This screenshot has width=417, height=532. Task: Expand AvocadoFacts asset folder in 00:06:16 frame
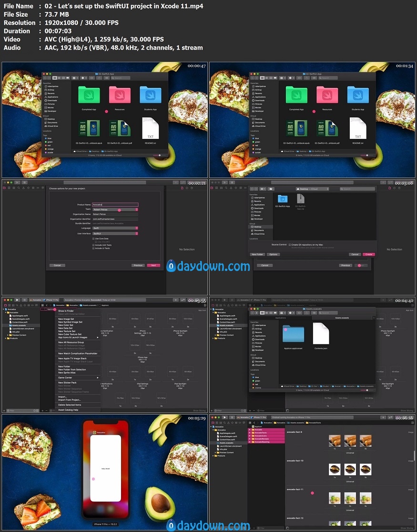[x=250, y=433]
